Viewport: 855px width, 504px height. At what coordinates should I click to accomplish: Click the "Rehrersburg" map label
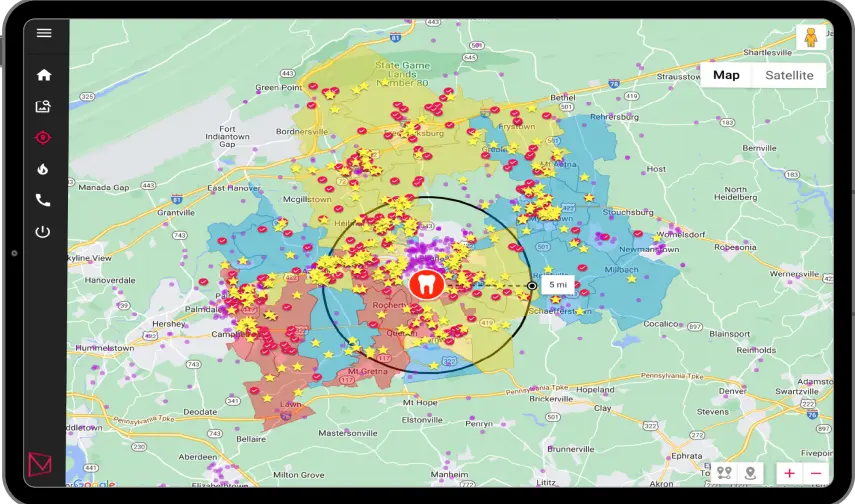pyautogui.click(x=614, y=117)
